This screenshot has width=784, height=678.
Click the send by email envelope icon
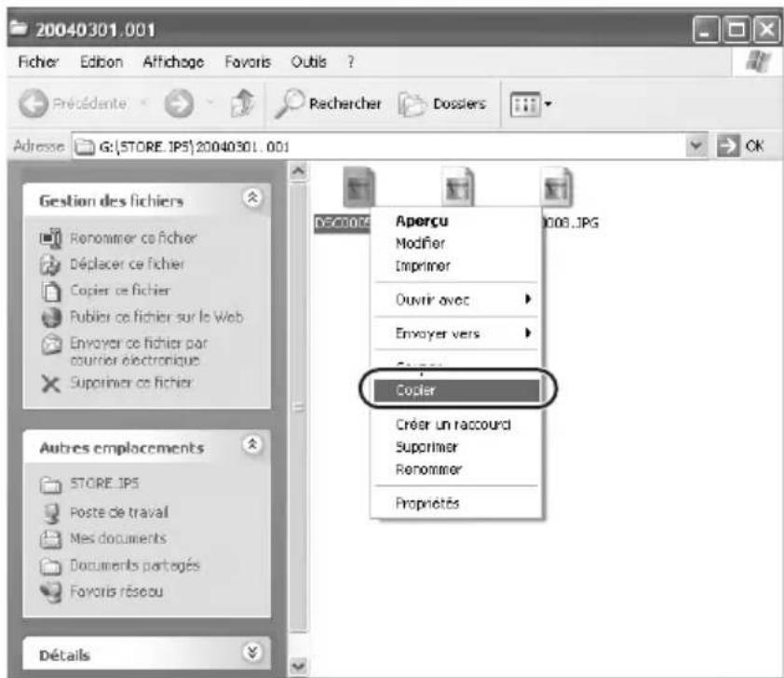[50, 344]
